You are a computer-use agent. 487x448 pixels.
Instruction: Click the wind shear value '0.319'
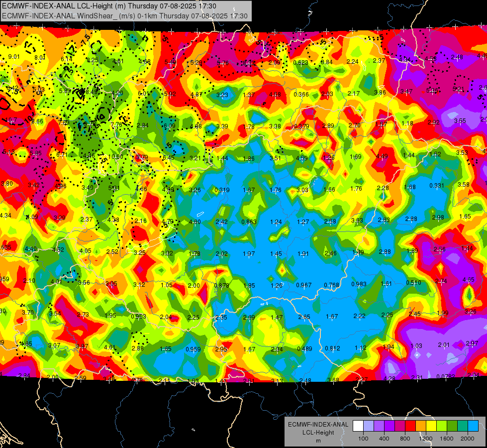point(222,190)
